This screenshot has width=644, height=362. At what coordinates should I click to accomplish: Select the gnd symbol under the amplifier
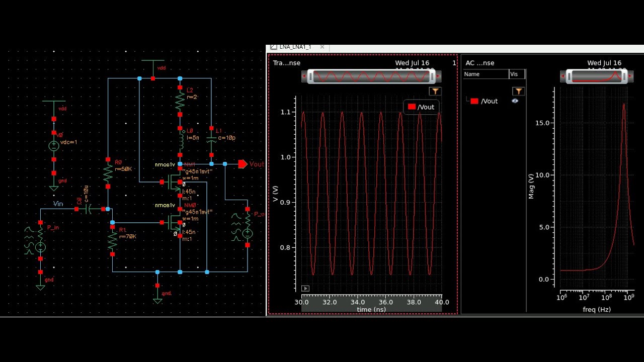[157, 296]
